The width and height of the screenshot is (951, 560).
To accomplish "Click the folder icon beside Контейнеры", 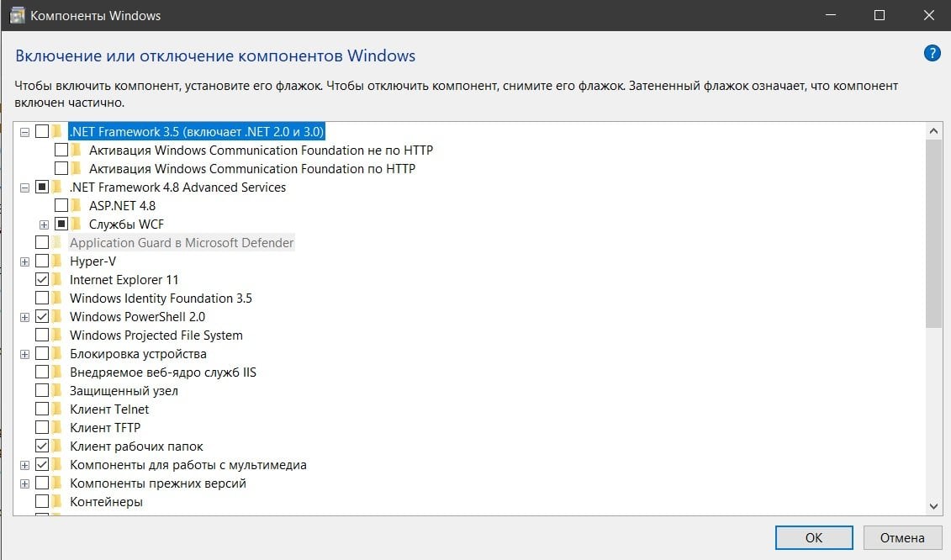I will [57, 502].
